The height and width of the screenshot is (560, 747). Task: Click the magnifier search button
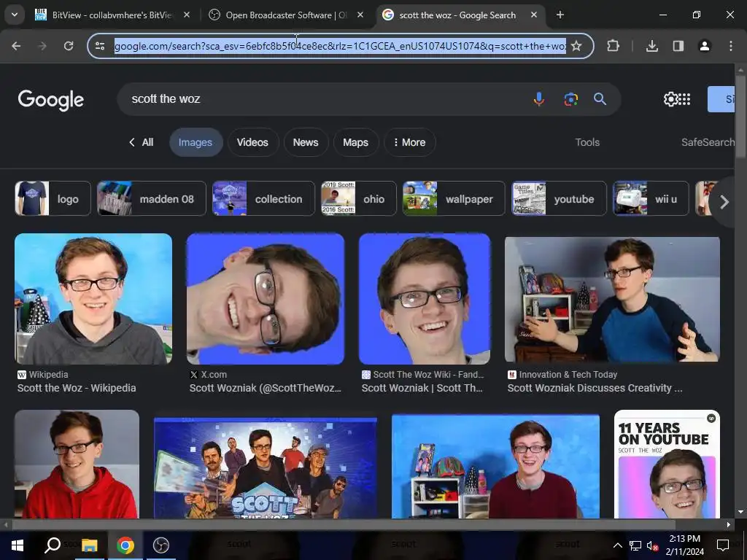(600, 99)
